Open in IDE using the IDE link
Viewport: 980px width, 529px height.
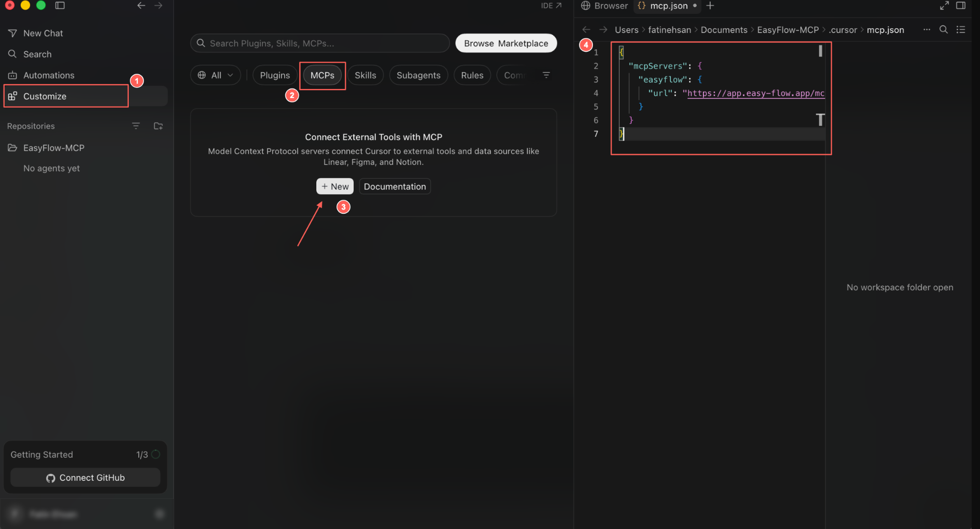tap(551, 6)
